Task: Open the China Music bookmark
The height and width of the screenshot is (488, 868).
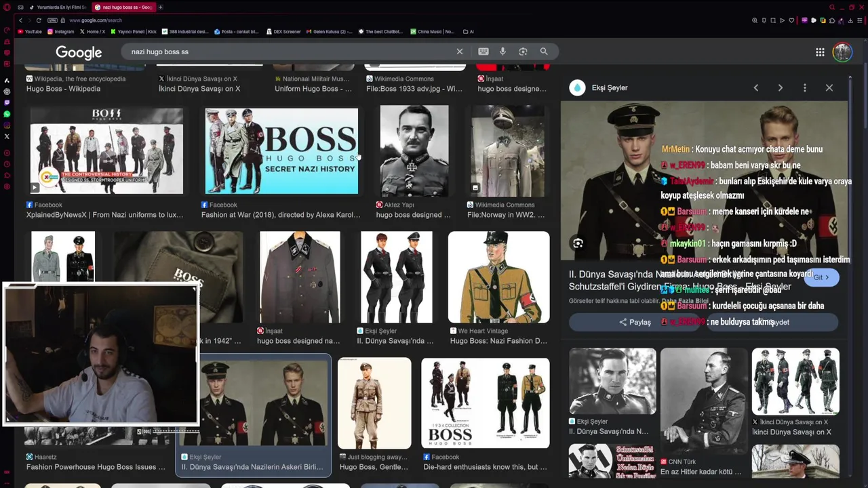Action: coord(432,32)
